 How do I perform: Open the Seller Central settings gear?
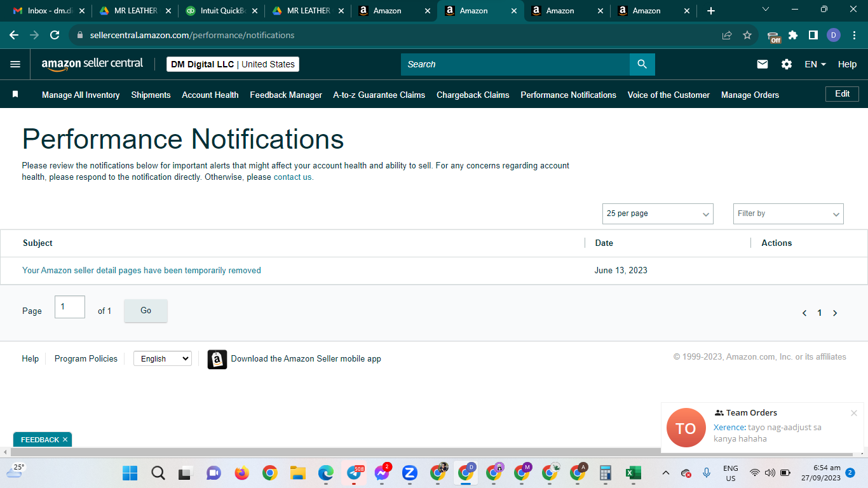[x=787, y=64]
